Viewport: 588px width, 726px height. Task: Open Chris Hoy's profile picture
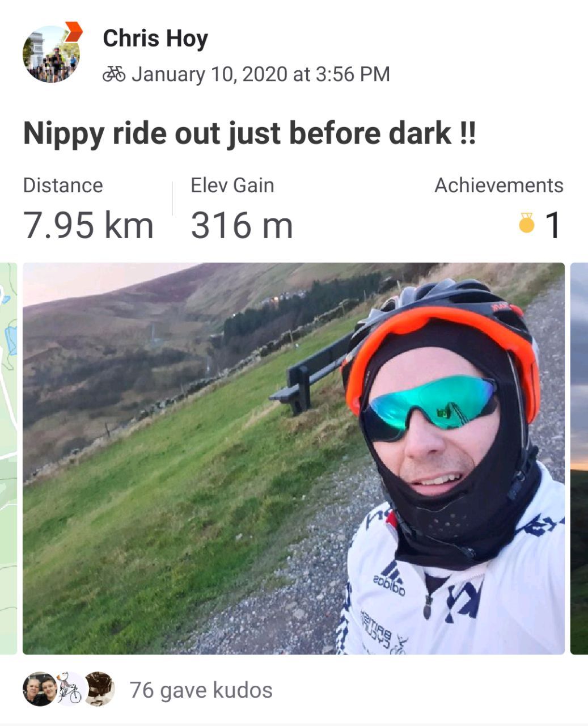(x=51, y=54)
